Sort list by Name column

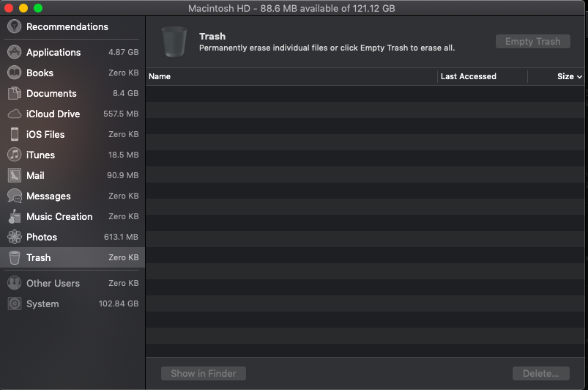[291, 76]
